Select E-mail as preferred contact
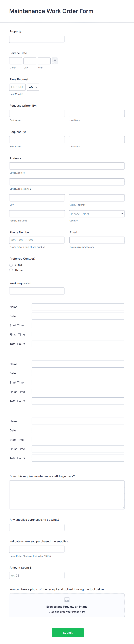Viewport: 134px width, 644px height. pos(11,265)
